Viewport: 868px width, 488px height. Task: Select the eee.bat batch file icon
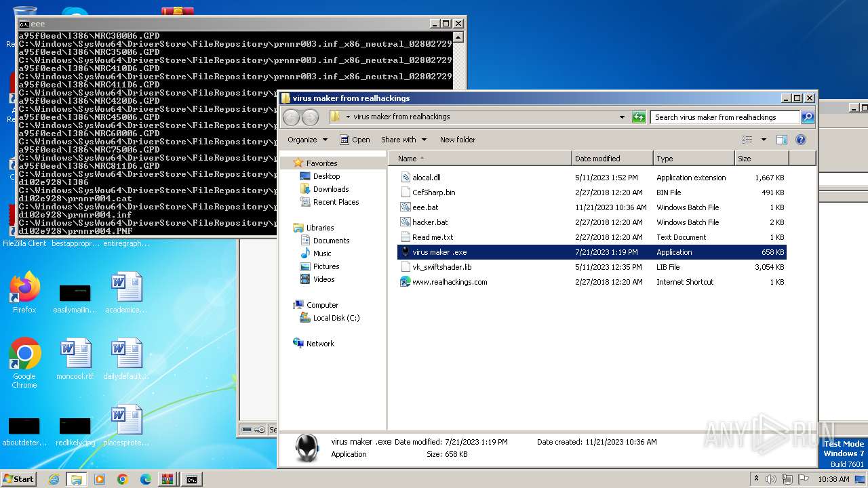(406, 207)
